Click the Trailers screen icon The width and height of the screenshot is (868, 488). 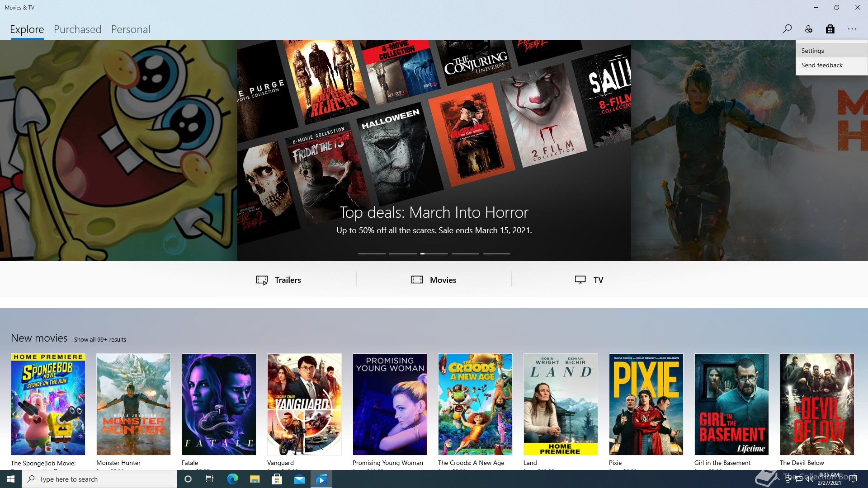(x=262, y=280)
